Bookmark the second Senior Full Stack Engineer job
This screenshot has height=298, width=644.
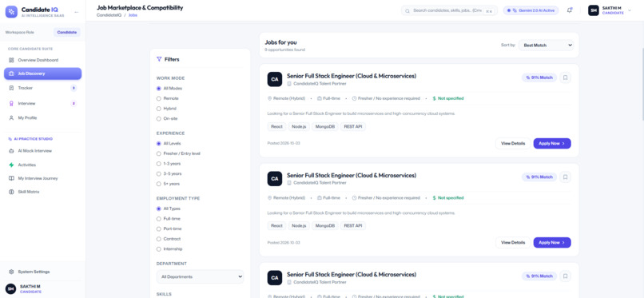[565, 177]
